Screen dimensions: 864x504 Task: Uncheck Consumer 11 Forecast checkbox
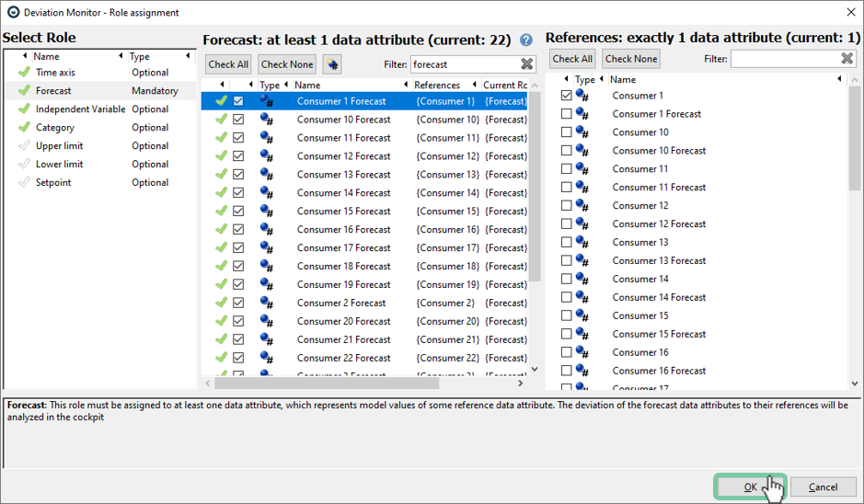tap(238, 138)
